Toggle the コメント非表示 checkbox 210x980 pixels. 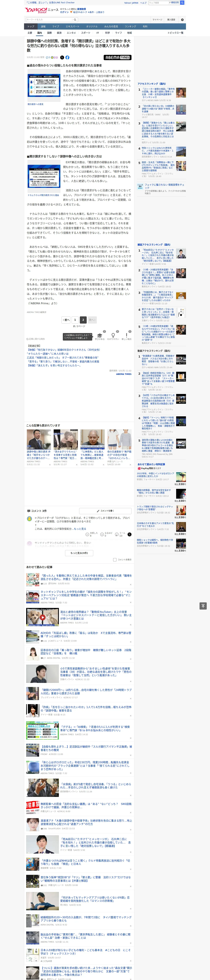click(x=115, y=560)
